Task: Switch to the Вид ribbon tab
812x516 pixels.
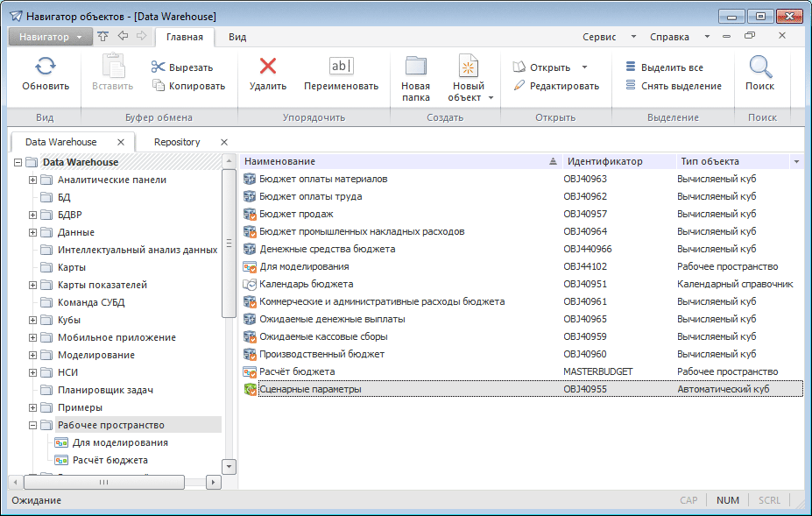Action: point(237,37)
